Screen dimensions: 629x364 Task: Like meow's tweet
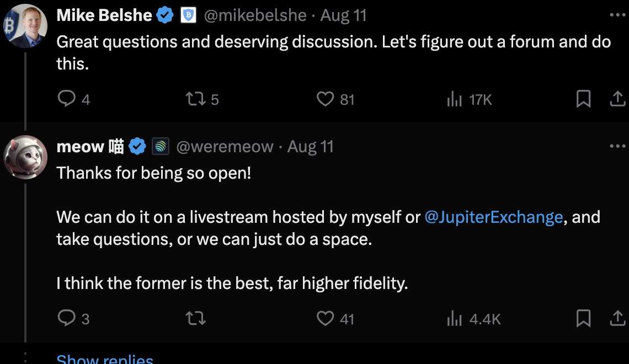(326, 318)
